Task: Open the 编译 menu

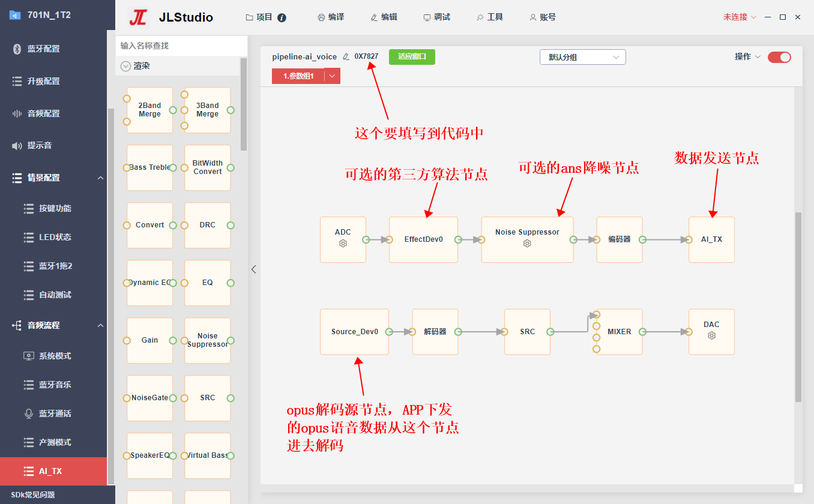Action: [331, 17]
